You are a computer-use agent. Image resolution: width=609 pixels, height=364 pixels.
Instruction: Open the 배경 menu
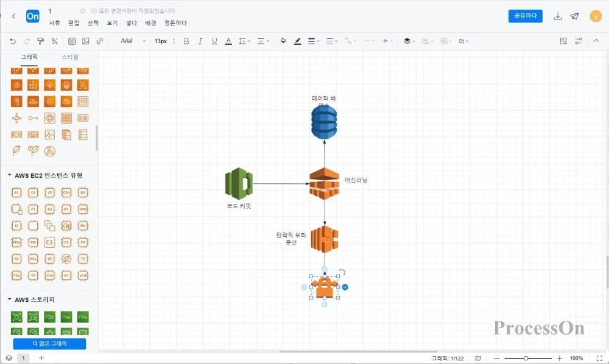150,23
